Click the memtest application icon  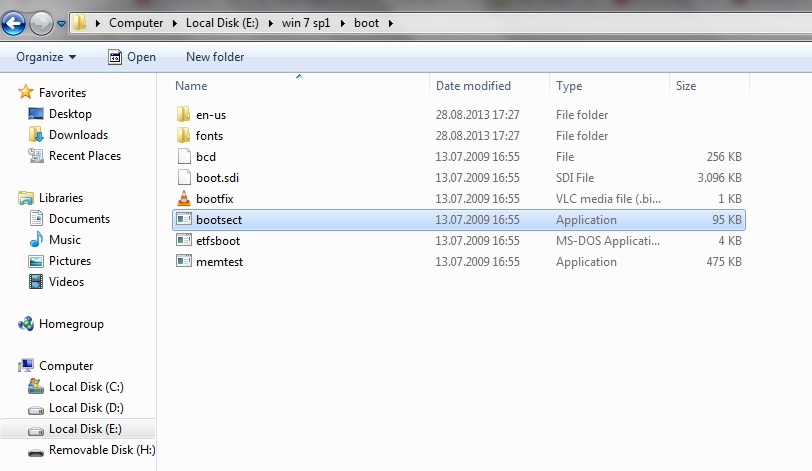[x=184, y=261]
